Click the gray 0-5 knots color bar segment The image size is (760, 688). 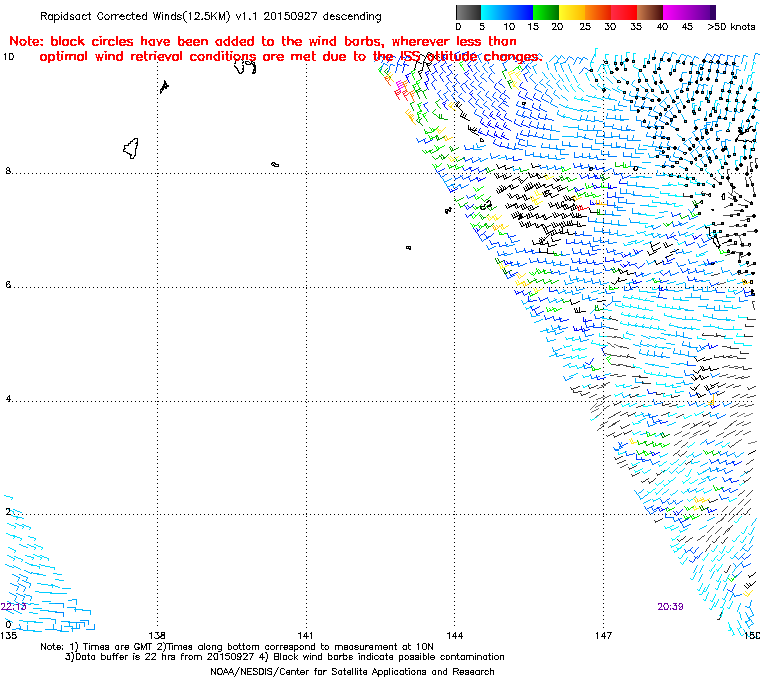click(468, 12)
